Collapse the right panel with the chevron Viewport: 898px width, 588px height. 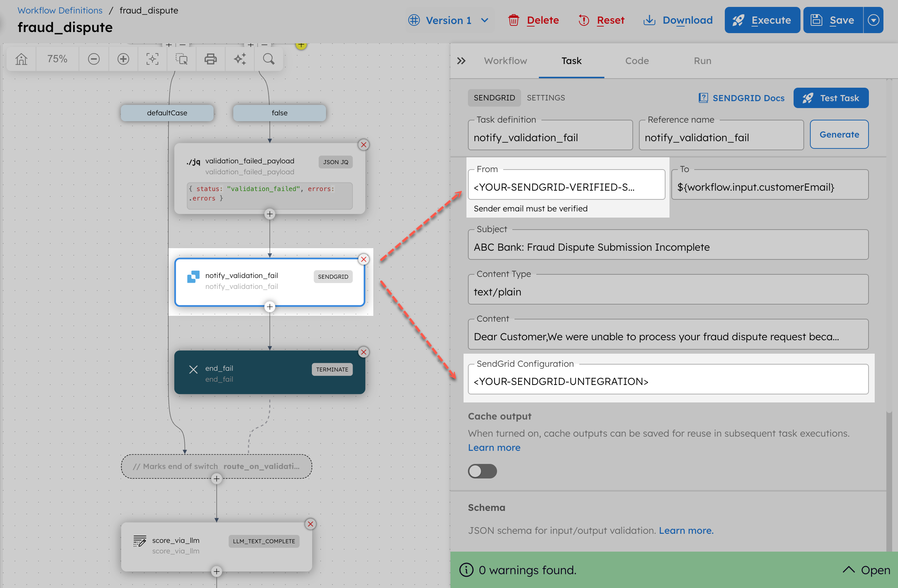461,60
